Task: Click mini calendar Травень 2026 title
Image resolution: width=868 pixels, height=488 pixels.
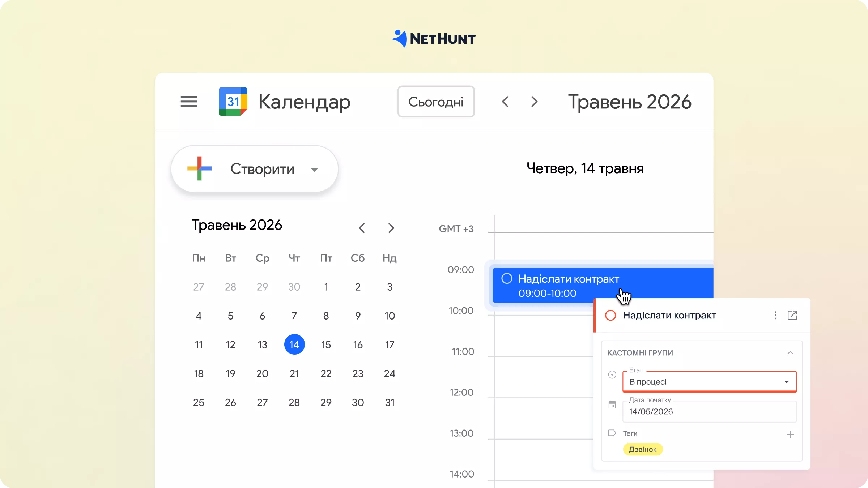Action: (x=237, y=225)
